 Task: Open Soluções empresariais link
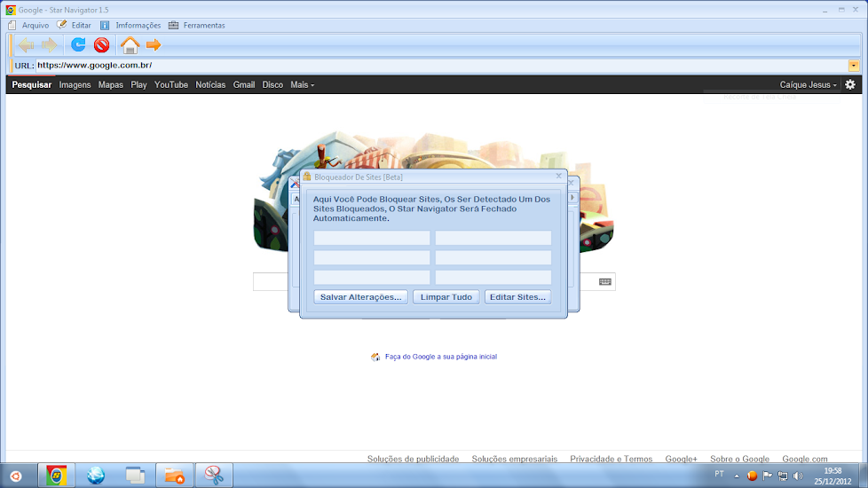point(514,459)
